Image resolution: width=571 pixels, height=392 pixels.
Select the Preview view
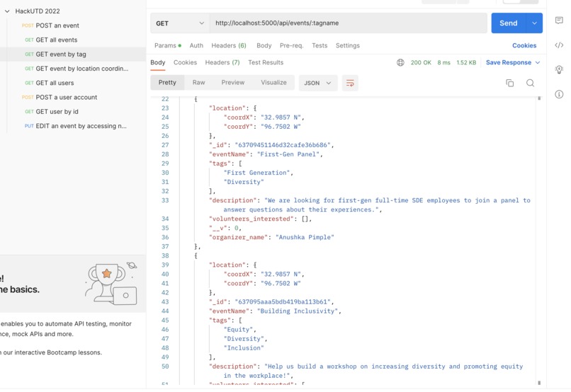(232, 83)
